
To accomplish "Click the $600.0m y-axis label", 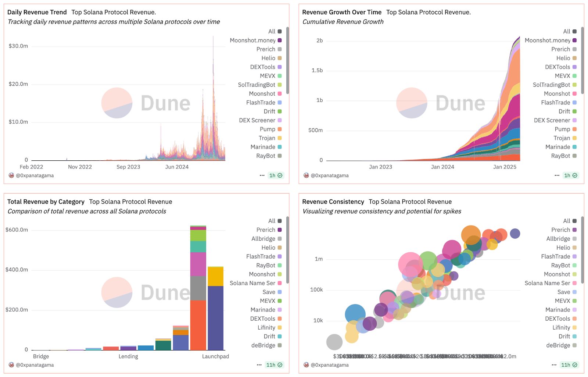I will (x=17, y=230).
